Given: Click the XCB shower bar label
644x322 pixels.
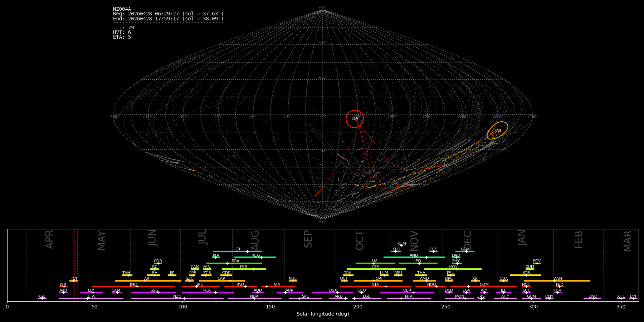Looking at the screenshot, I should [526, 273].
